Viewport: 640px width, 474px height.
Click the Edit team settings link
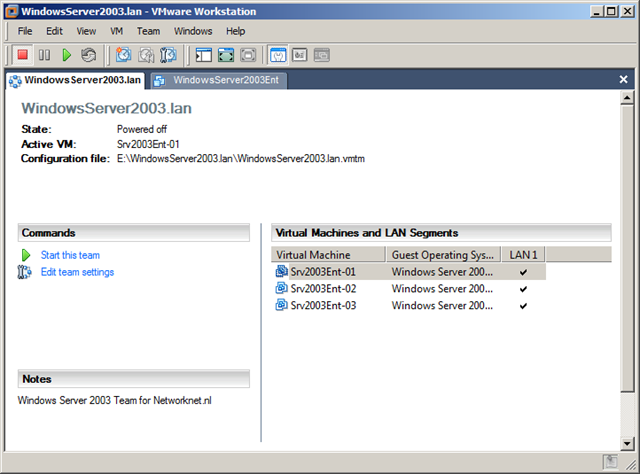click(77, 272)
